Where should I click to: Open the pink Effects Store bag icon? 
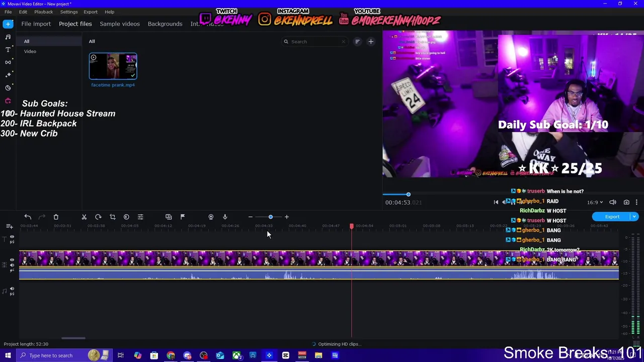point(8,101)
